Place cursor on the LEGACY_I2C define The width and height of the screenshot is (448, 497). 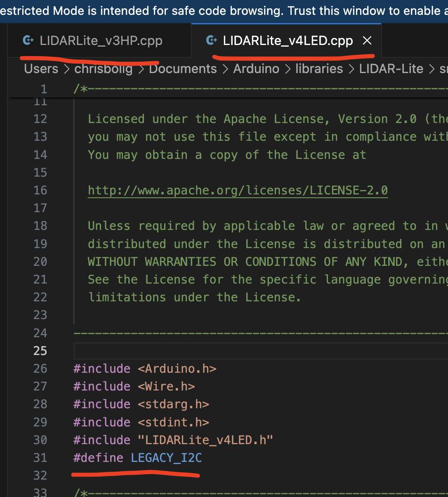point(166,457)
